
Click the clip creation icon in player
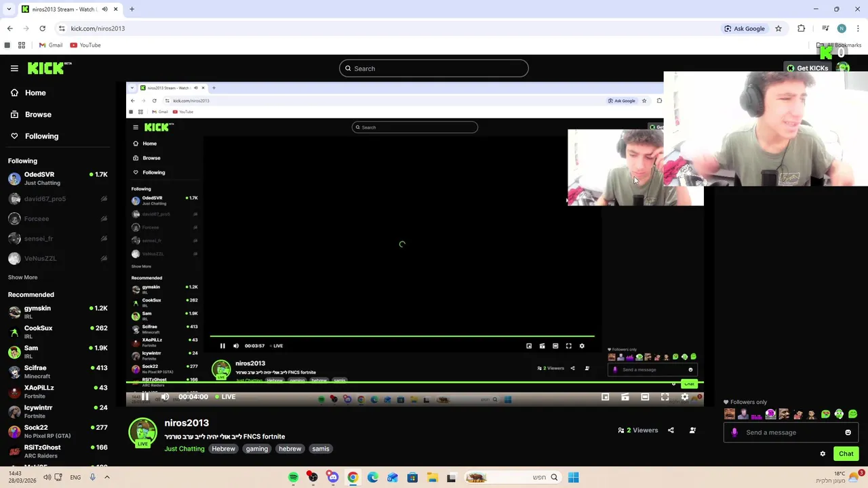[x=625, y=397]
